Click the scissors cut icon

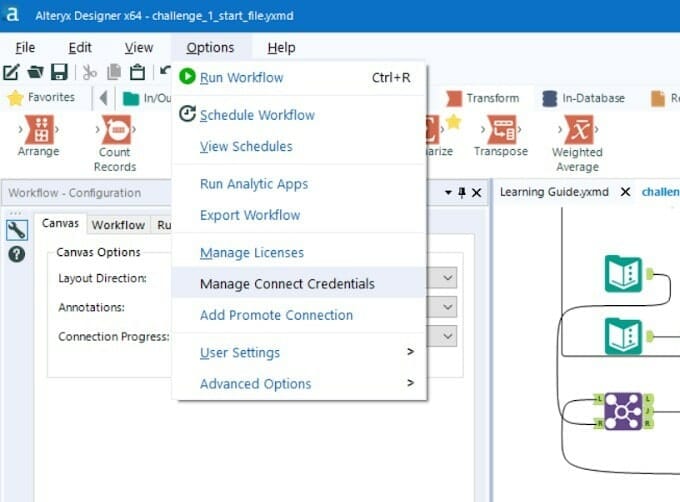(x=90, y=72)
